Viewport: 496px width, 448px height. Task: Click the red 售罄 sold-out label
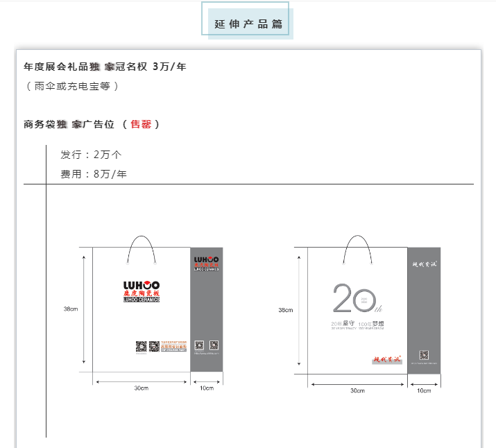tap(141, 124)
